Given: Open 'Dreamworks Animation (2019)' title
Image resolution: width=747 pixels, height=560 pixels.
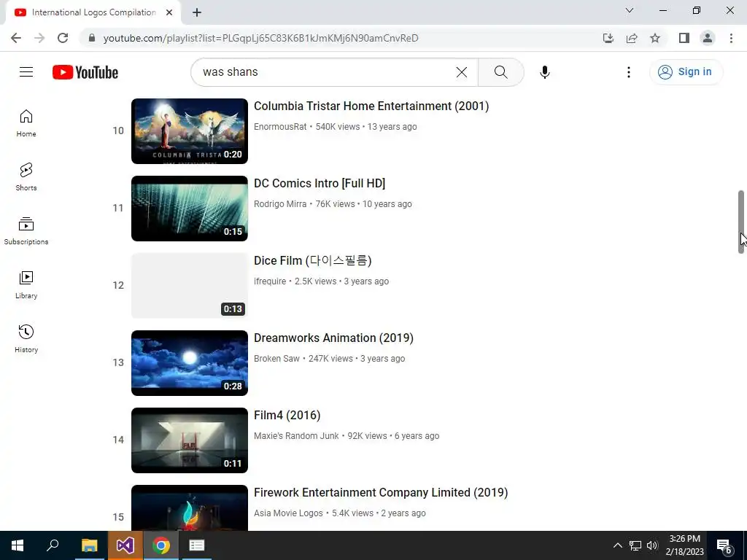Looking at the screenshot, I should pos(333,338).
